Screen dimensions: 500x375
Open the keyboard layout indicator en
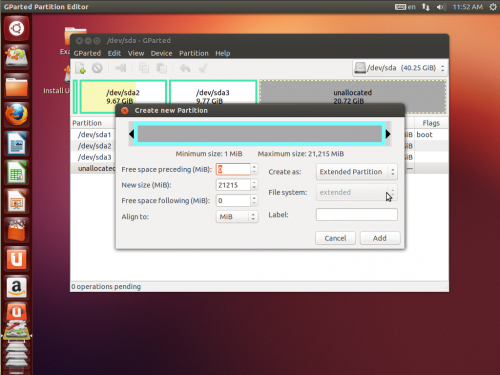[x=405, y=7]
